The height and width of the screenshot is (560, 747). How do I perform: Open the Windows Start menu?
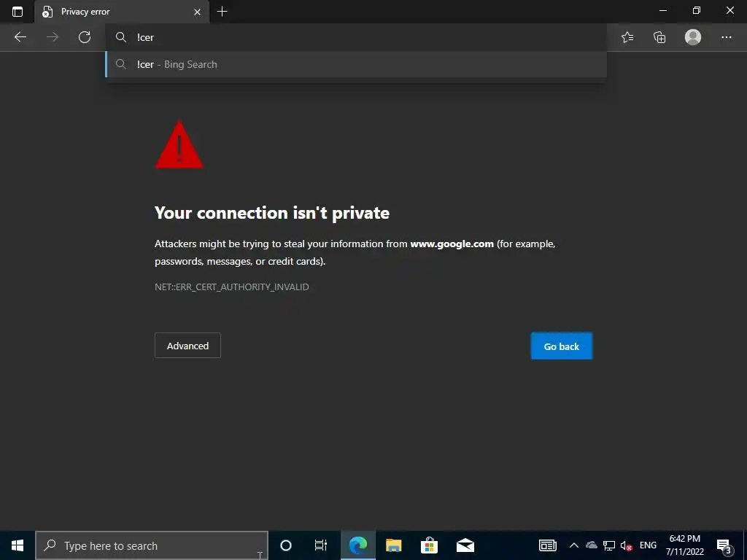click(x=18, y=545)
